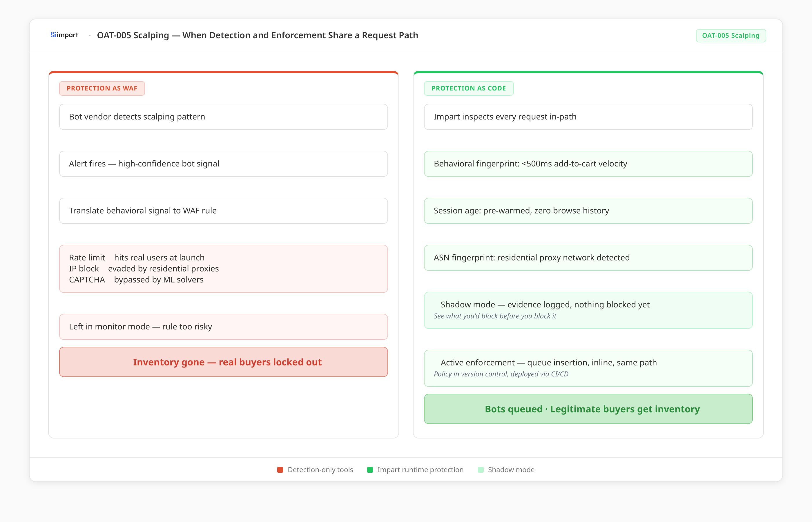
Task: Click Active enforcement queue insertion box
Action: (x=588, y=368)
